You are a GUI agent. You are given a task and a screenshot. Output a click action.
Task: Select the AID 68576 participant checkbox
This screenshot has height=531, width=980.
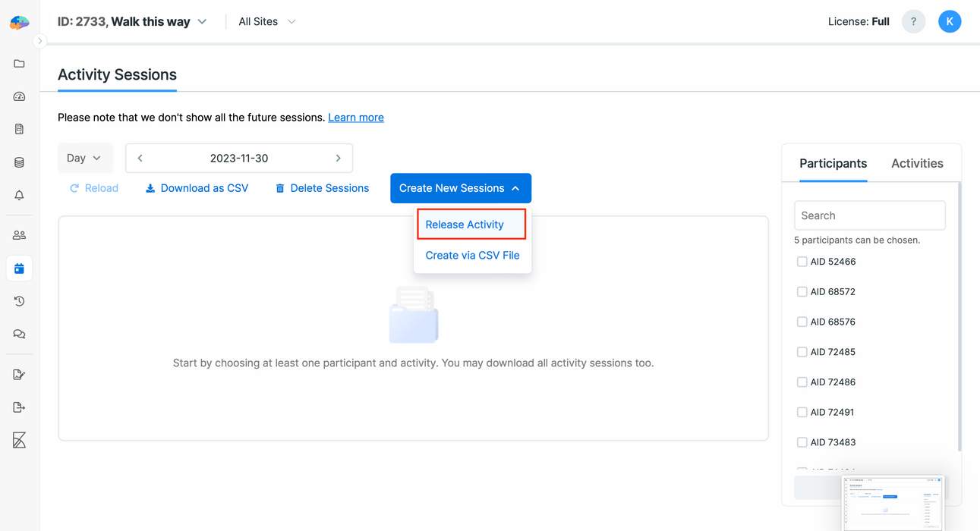(x=802, y=322)
